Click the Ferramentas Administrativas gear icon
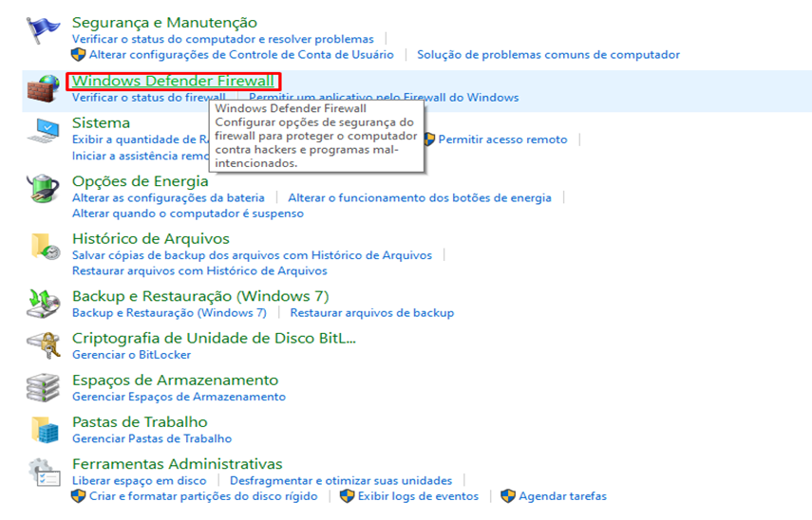 45,472
